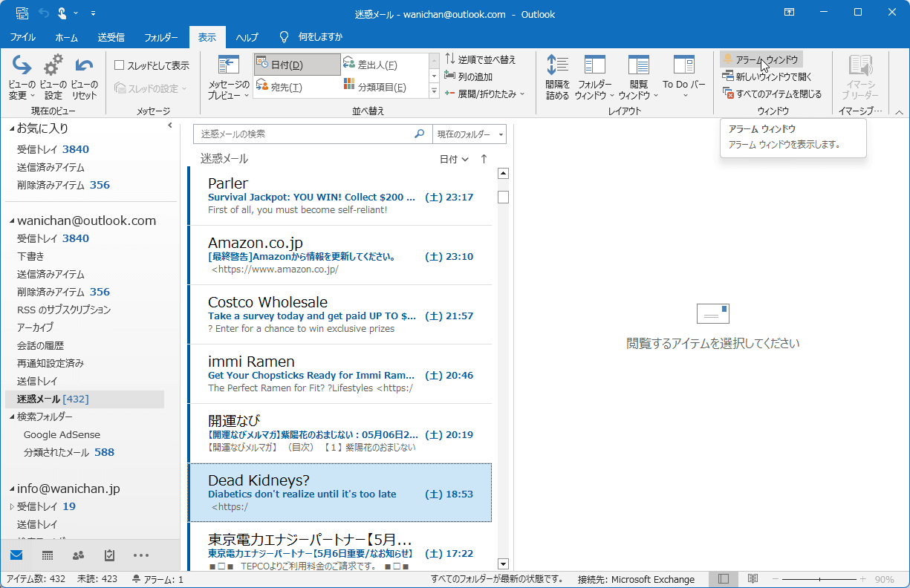The height and width of the screenshot is (588, 910).
Task: Switch to Normal view in status bar
Action: coord(723,579)
